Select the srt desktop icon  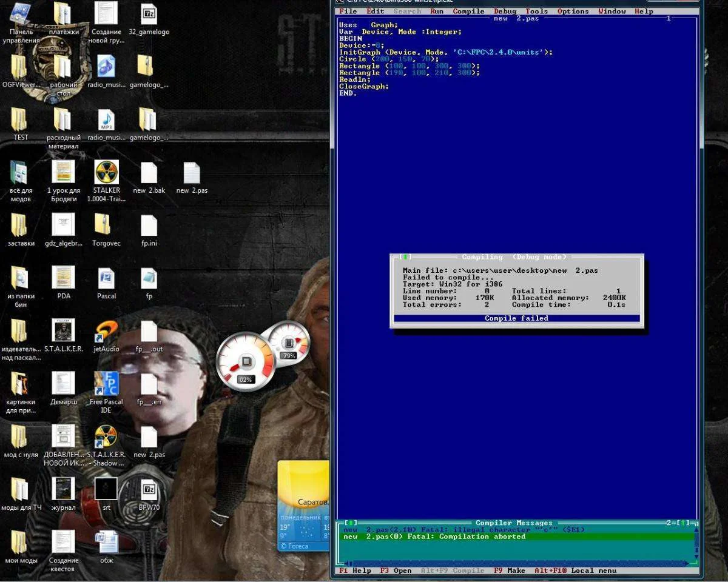pyautogui.click(x=106, y=495)
